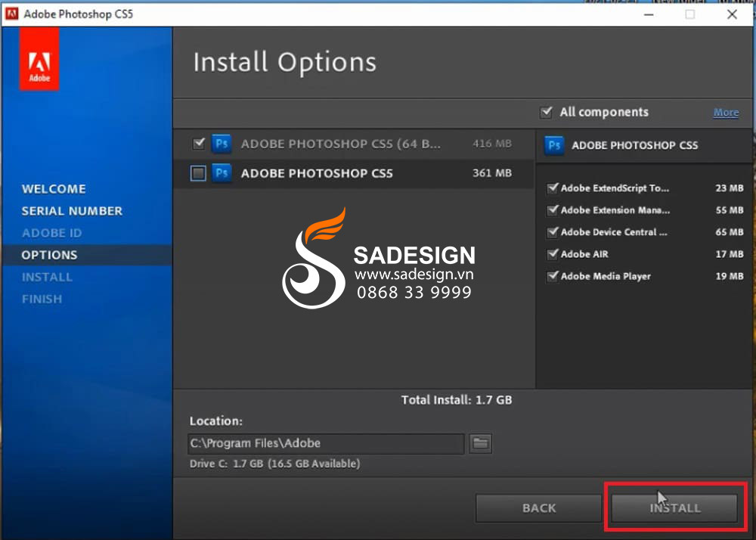Uncheck the Adobe Media Player component

coord(553,276)
